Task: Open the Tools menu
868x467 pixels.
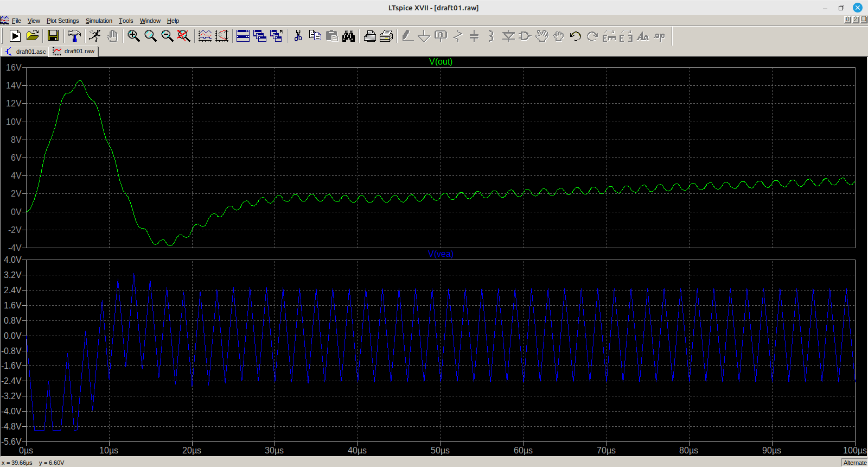Action: 126,21
